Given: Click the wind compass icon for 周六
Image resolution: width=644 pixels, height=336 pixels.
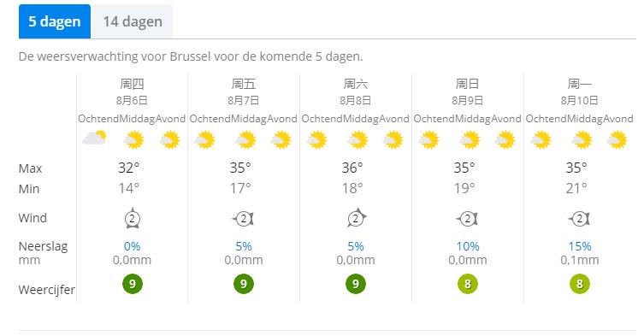Looking at the screenshot, I should click(x=356, y=218).
